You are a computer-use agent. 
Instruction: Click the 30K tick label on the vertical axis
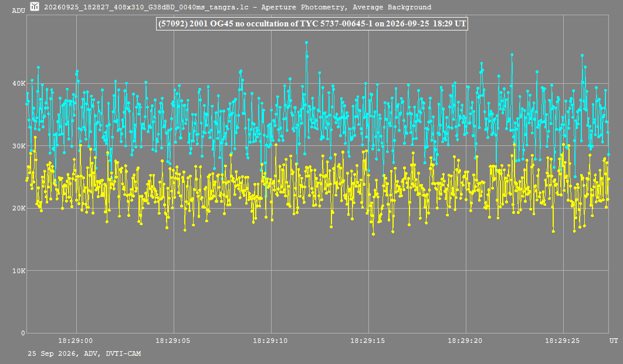point(19,146)
